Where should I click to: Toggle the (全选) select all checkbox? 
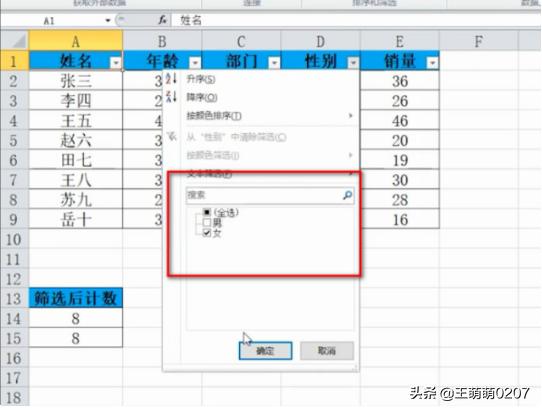(x=207, y=212)
